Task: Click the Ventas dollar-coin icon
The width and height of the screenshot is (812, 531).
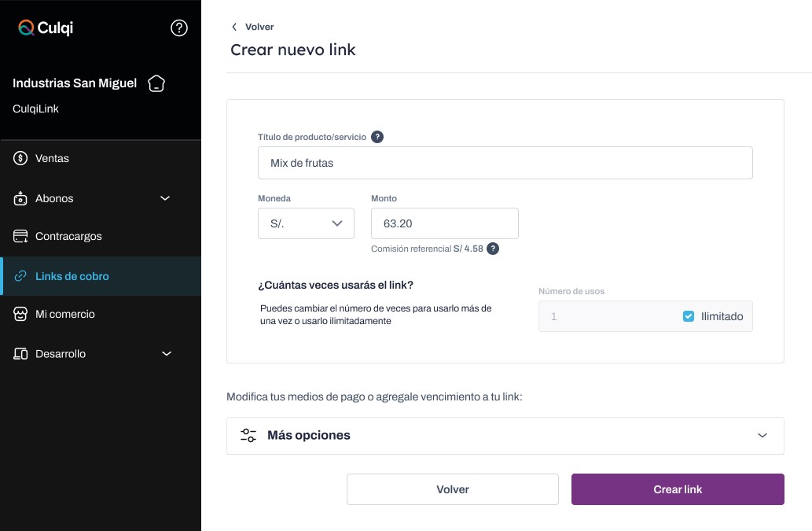Action: [x=21, y=158]
